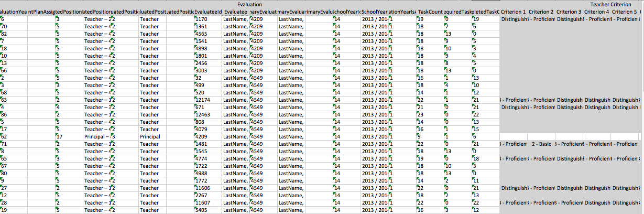Select the cell containing '1541'
This screenshot has width=644, height=214.
coord(208,41)
